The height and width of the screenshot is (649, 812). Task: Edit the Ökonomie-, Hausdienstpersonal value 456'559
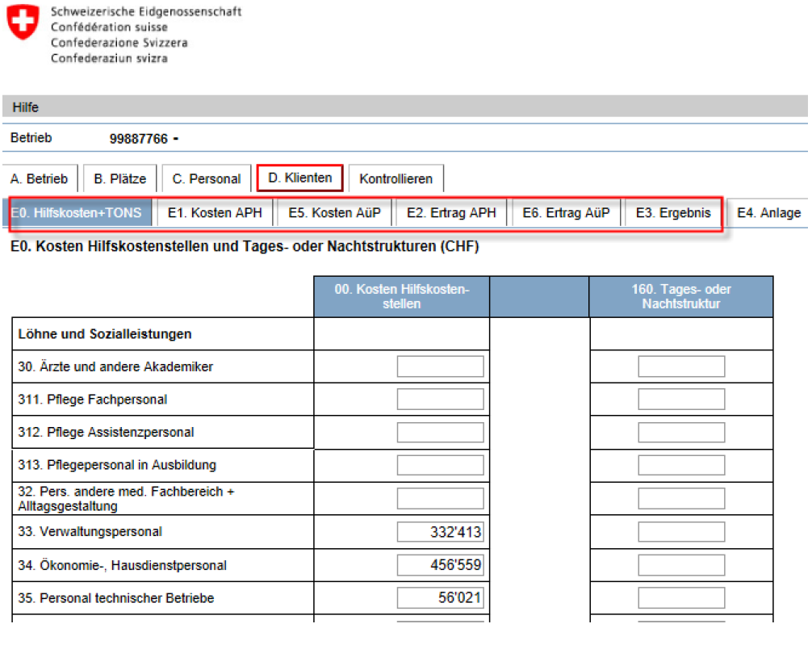pyautogui.click(x=440, y=565)
